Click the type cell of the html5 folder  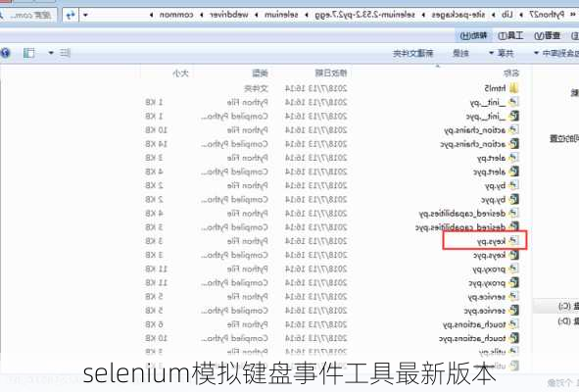coord(256,88)
